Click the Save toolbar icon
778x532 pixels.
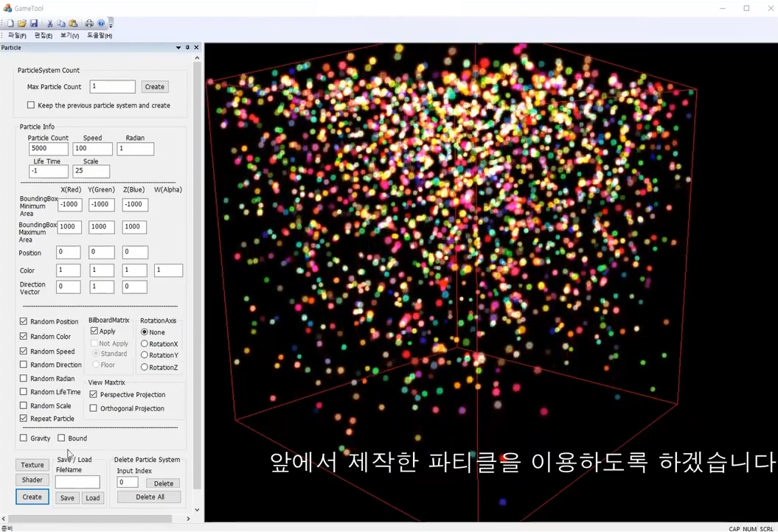click(x=35, y=24)
